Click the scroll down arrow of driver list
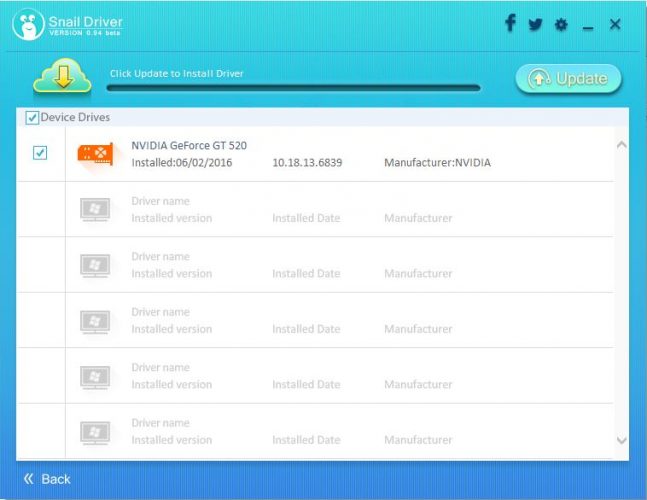 tap(621, 441)
